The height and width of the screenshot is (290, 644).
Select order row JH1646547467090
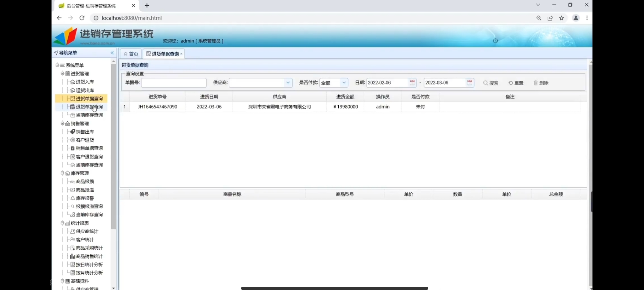coord(351,107)
